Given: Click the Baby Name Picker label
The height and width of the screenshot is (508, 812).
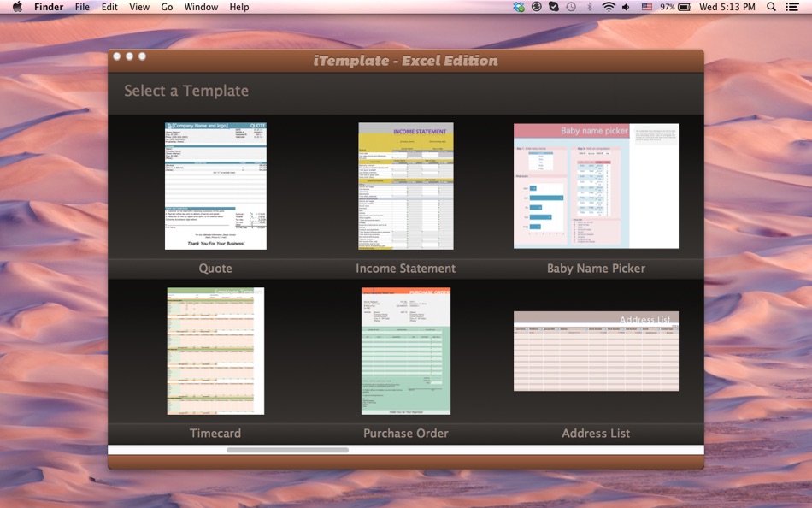Looking at the screenshot, I should 596,269.
